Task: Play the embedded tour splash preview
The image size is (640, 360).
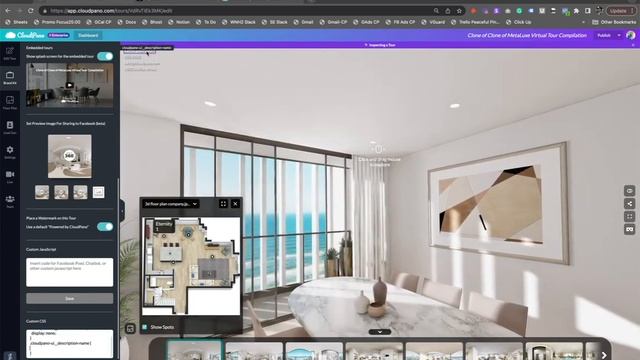Action: click(69, 85)
